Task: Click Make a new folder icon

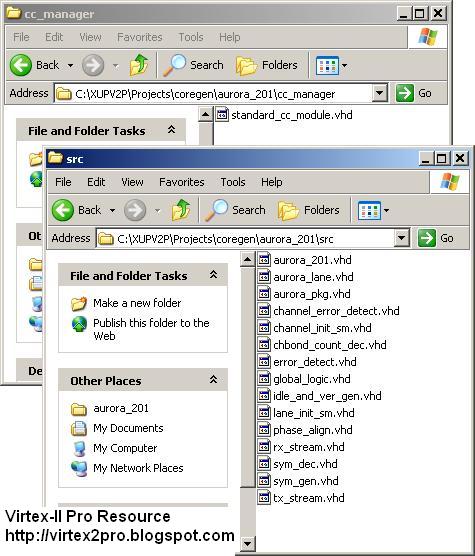Action: (79, 304)
